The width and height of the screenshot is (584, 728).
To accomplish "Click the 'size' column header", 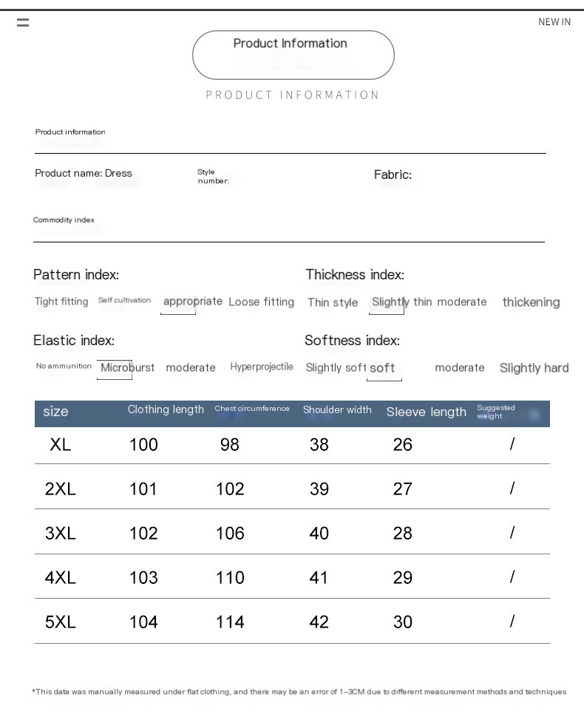I will pyautogui.click(x=55, y=412).
